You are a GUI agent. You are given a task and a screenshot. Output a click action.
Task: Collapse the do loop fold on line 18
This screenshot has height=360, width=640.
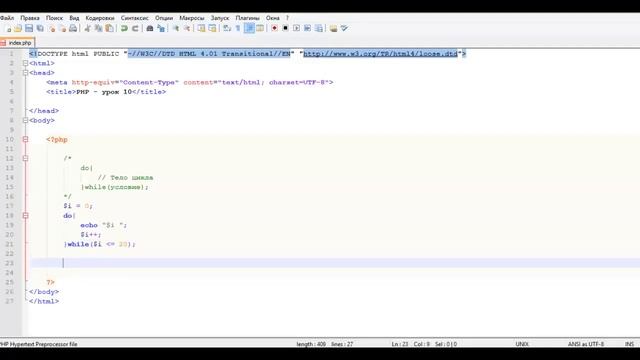point(25,216)
